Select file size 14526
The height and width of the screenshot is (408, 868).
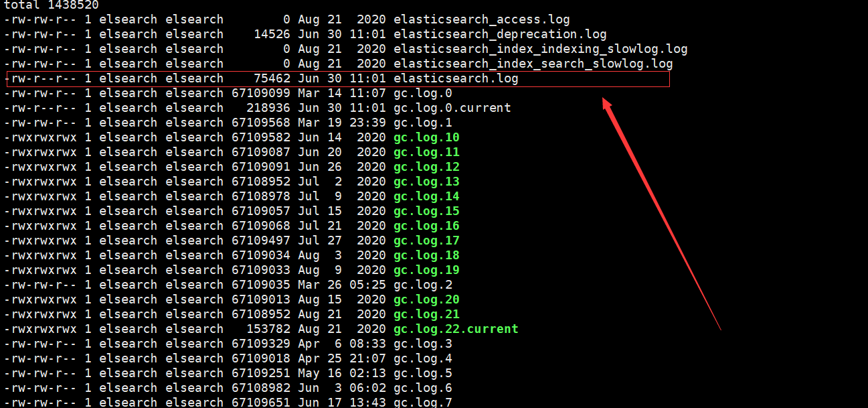[272, 34]
